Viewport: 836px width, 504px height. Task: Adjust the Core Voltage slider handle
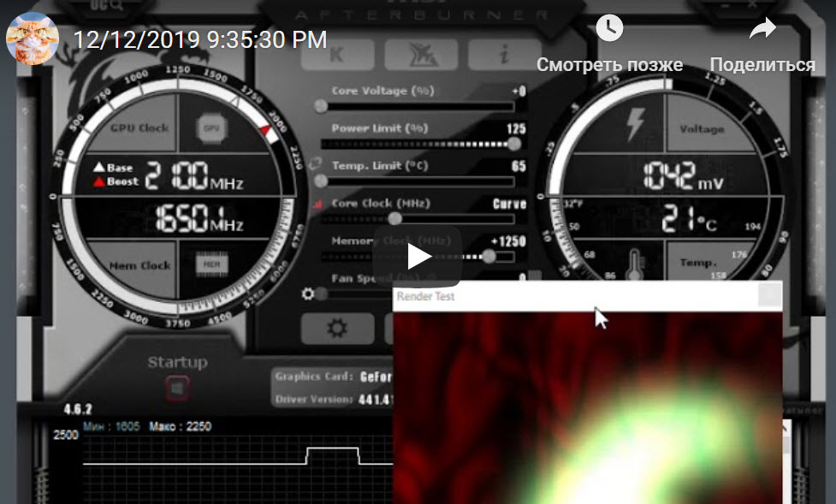pyautogui.click(x=321, y=106)
